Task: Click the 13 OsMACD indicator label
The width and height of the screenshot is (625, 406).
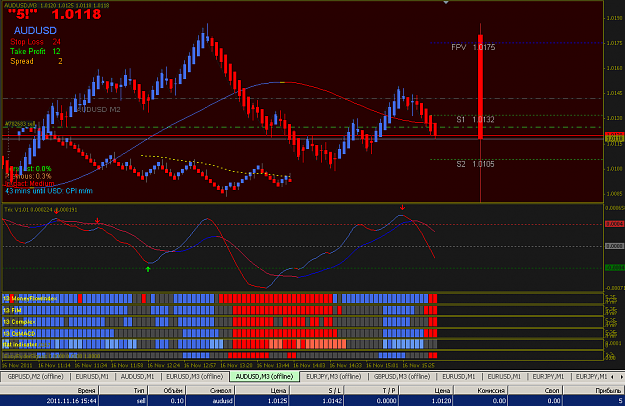Action: click(x=19, y=333)
